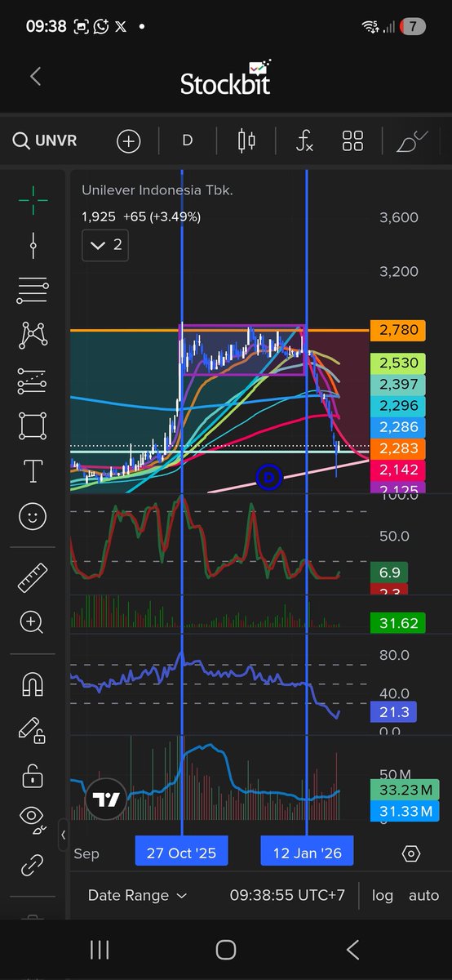Screen dimensions: 452x980
Task: Click the blue D dividend marker
Action: [x=268, y=476]
